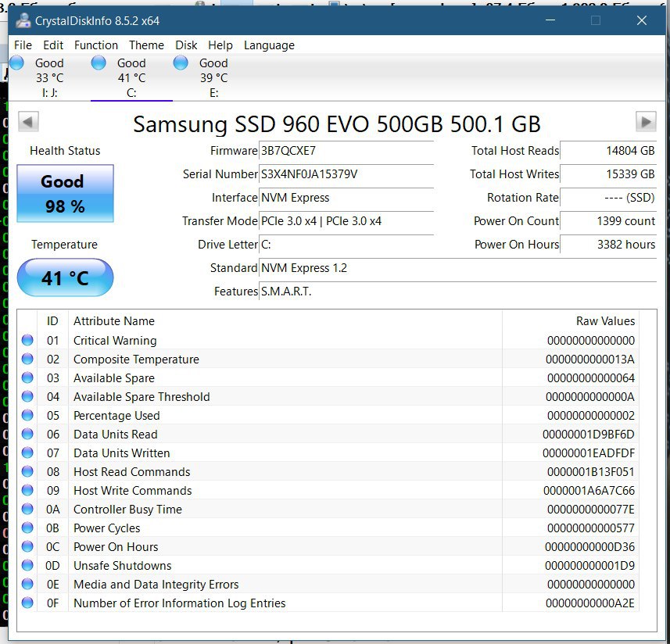Select the E: disk tab
Screen dimensions: 670x644
pyautogui.click(x=213, y=77)
